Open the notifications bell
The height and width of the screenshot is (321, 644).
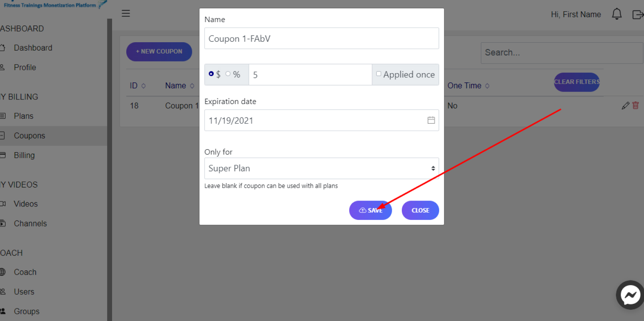(617, 14)
